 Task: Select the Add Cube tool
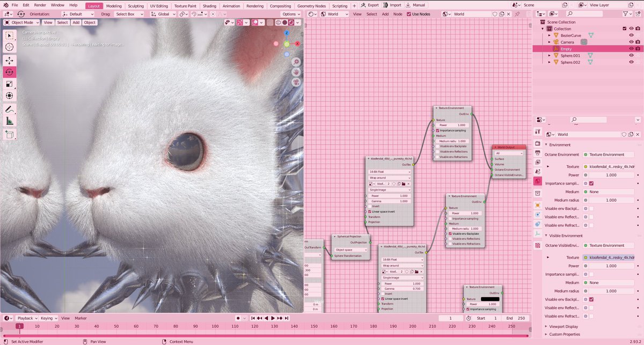coord(10,134)
